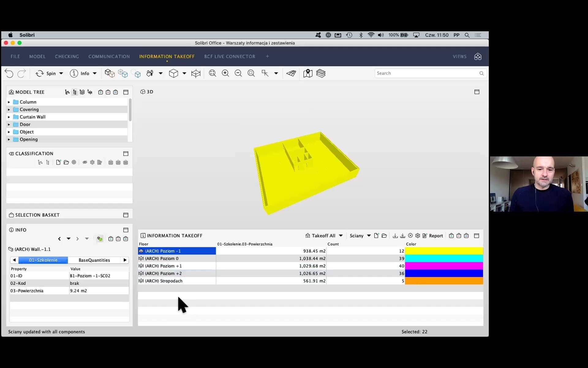Click the Open folder icon in Information Takeoff toolbar
The height and width of the screenshot is (368, 588).
point(384,236)
